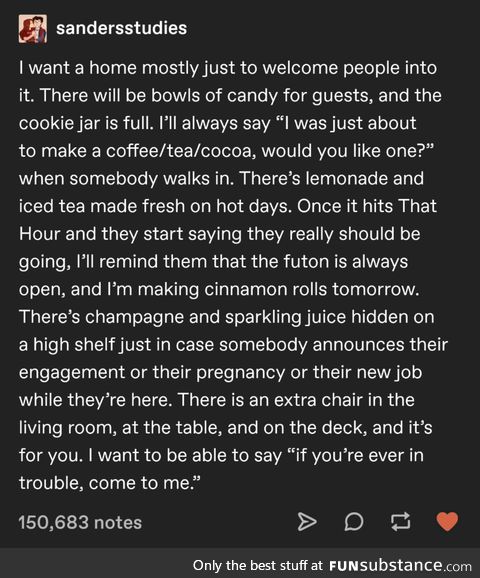Click "Only the best stuff at" caption
This screenshot has width=480, height=578.
tap(257, 565)
